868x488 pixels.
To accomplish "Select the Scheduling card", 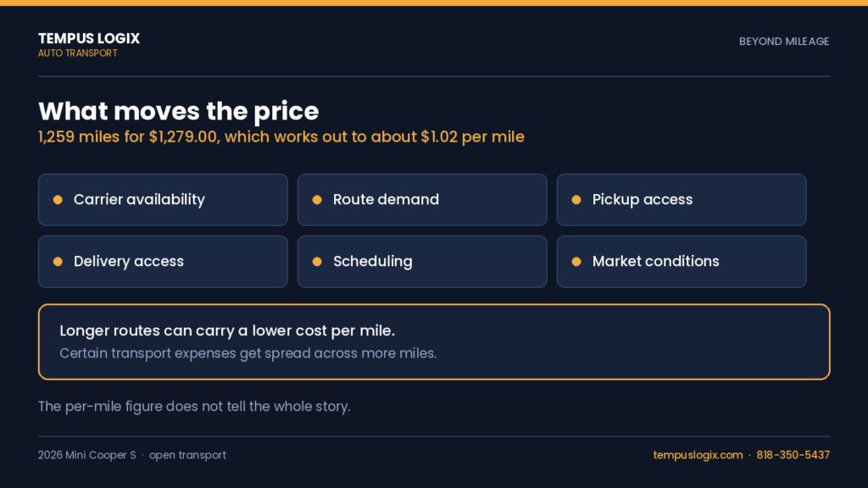I will [x=422, y=262].
